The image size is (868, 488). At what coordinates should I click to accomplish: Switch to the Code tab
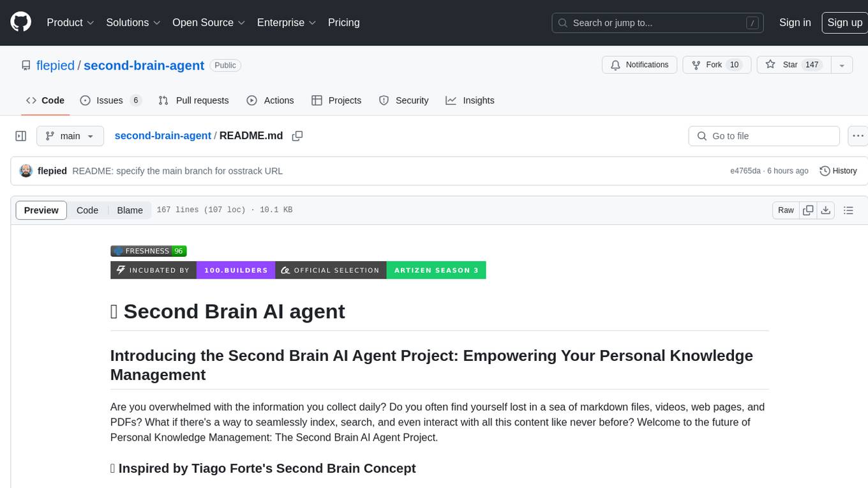[x=45, y=100]
